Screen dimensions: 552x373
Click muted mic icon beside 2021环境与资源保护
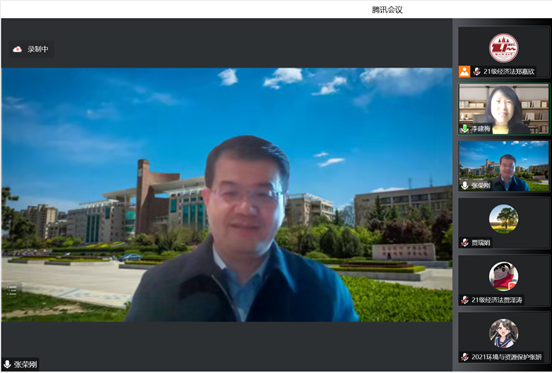465,357
